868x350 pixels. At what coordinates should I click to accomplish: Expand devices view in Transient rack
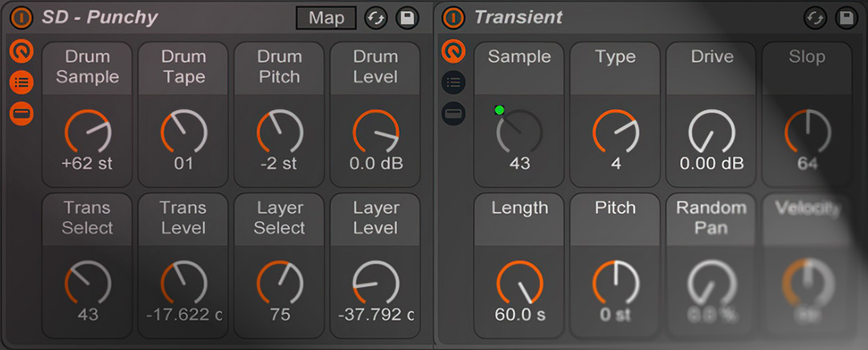[x=454, y=114]
